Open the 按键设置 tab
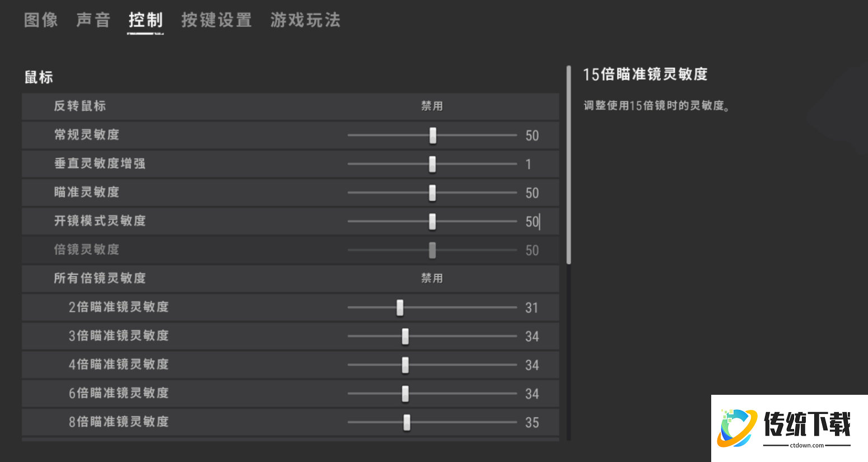Image resolution: width=868 pixels, height=462 pixels. [216, 20]
